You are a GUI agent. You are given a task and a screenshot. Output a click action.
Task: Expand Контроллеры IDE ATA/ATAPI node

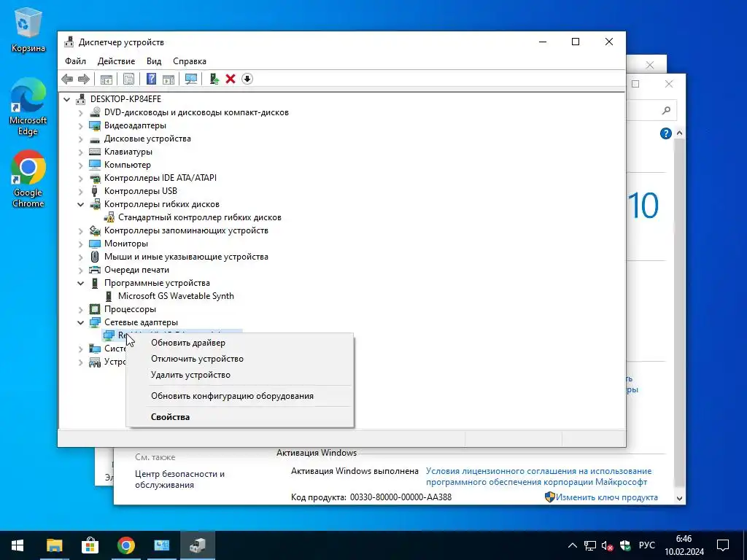click(80, 179)
